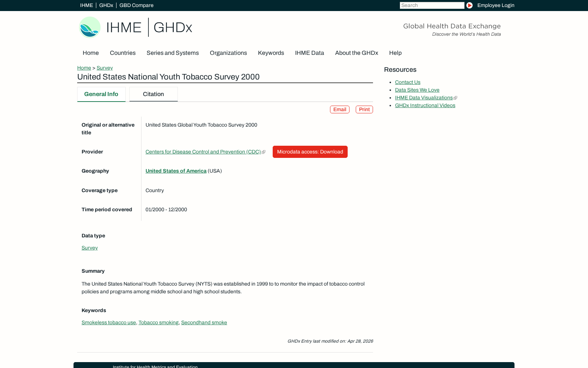Click the GHDx logo text
This screenshot has width=588, height=368.
point(173,28)
